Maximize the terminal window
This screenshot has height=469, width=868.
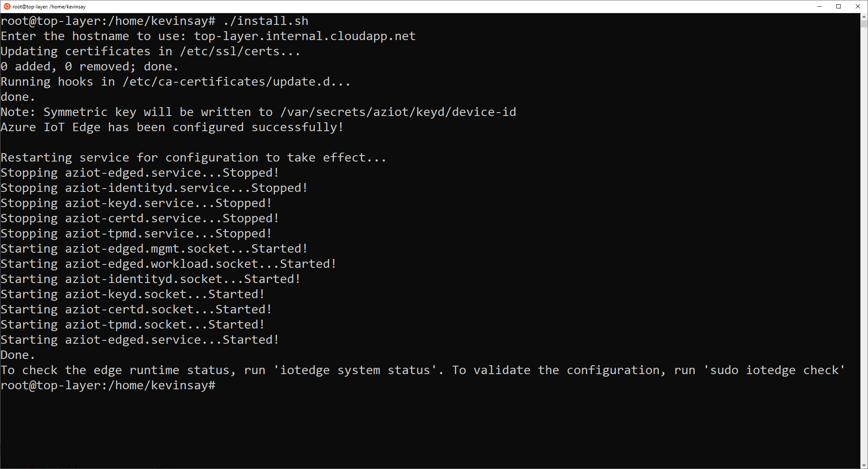click(839, 6)
